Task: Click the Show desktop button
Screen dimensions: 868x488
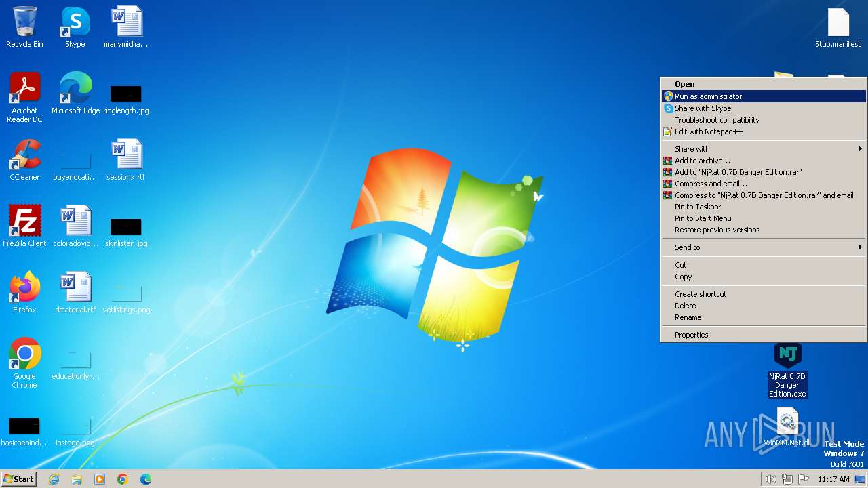Action: click(860, 479)
